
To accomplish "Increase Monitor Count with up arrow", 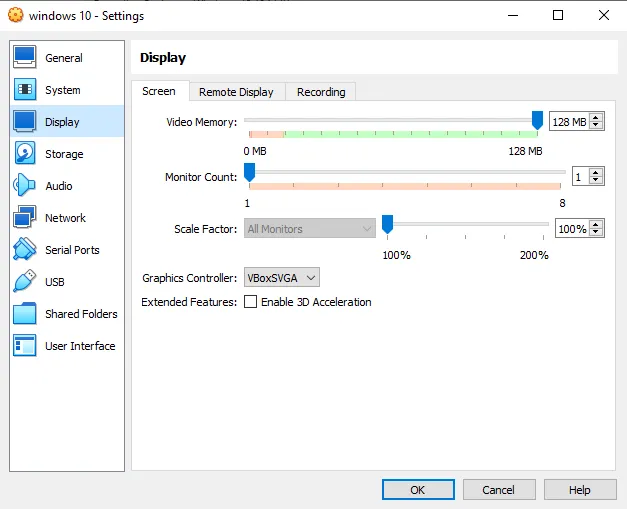I will pos(596,173).
